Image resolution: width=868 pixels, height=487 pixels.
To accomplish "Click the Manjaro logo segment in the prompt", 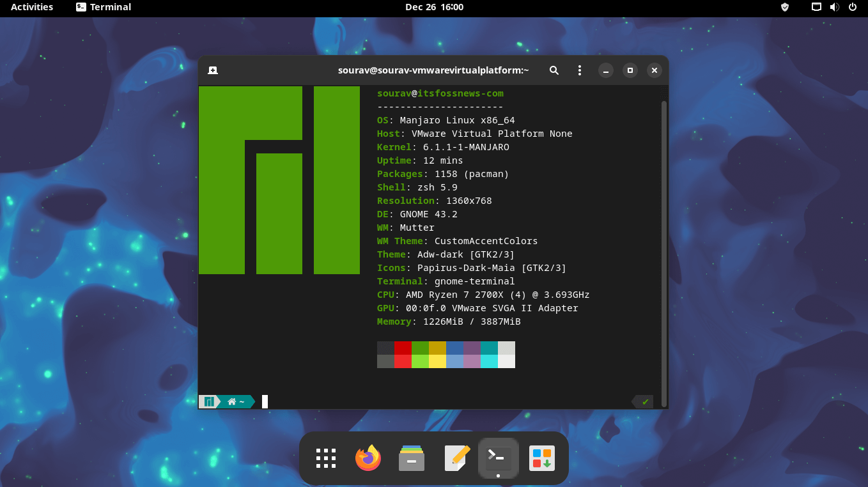I will point(208,401).
